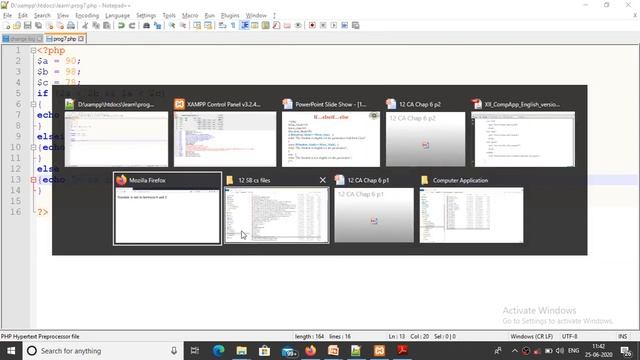Select the XAMPP Control Panel thumbnail
The height and width of the screenshot is (360, 640).
(225, 132)
